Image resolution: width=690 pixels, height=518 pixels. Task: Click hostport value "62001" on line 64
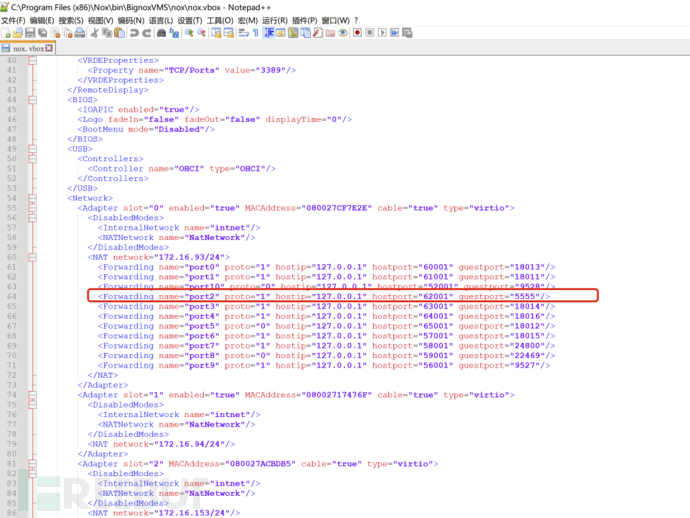click(435, 297)
